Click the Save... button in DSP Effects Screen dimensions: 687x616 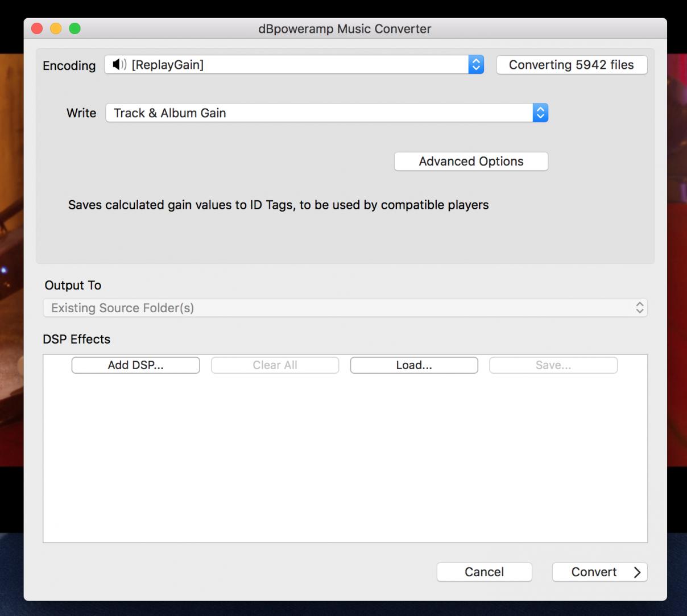553,365
